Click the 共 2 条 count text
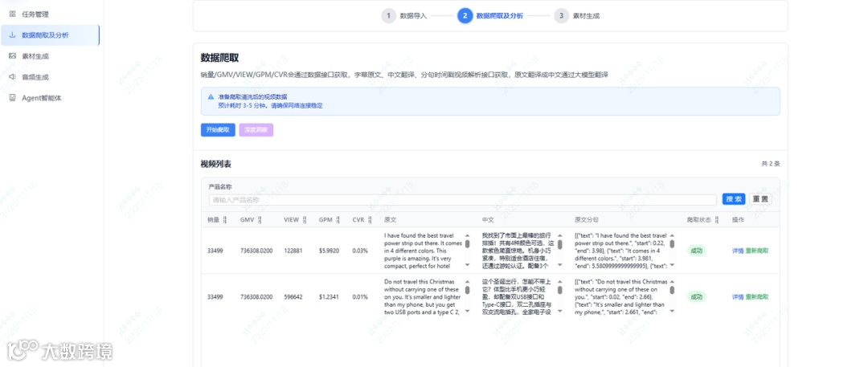 [x=771, y=164]
